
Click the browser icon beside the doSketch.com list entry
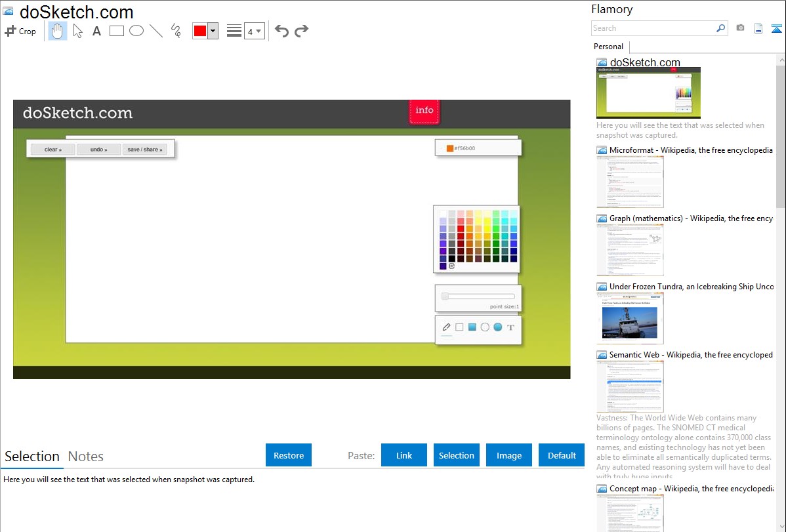602,63
